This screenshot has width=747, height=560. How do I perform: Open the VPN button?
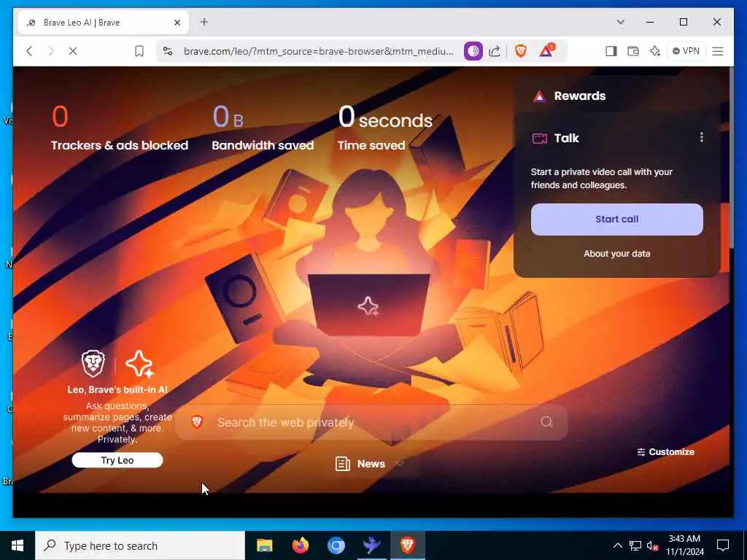coord(686,51)
